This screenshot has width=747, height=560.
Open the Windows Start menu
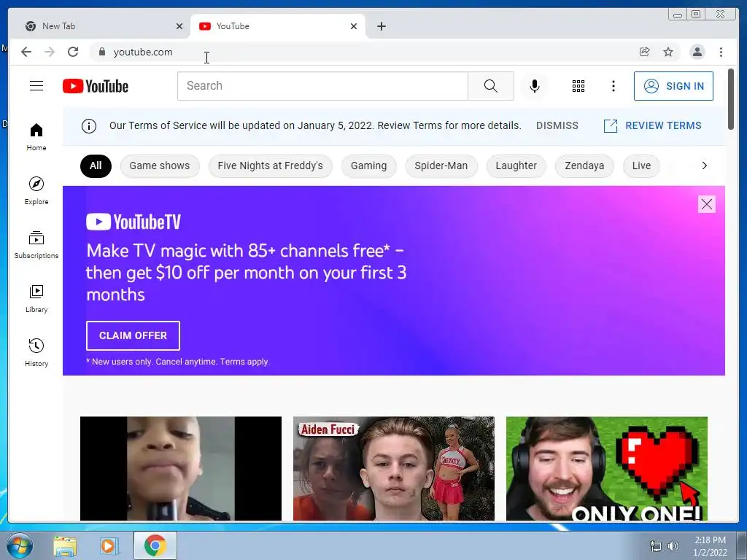pos(20,545)
